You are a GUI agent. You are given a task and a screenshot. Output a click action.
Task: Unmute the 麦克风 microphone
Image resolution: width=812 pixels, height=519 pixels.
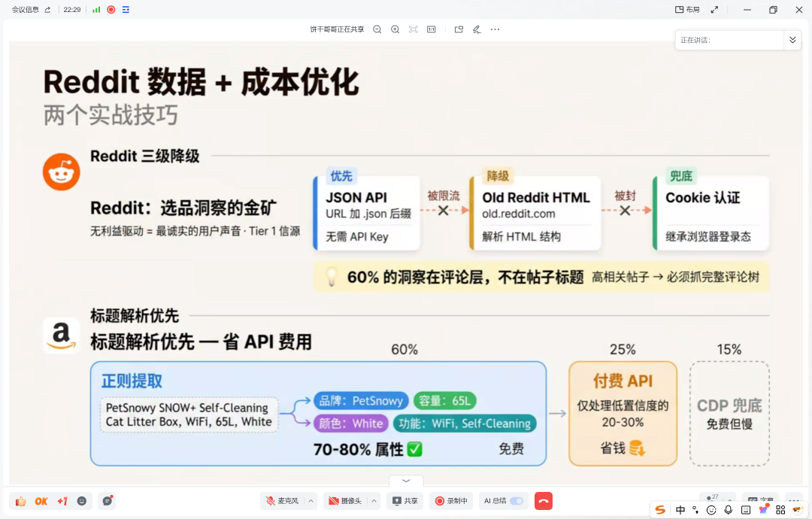click(282, 501)
